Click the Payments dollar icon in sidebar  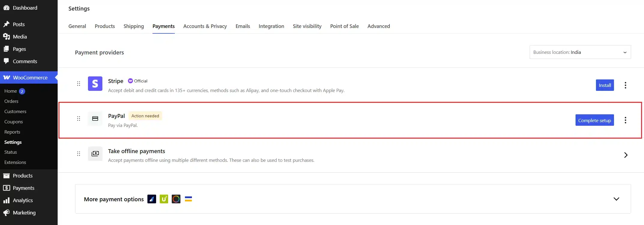pyautogui.click(x=6, y=188)
